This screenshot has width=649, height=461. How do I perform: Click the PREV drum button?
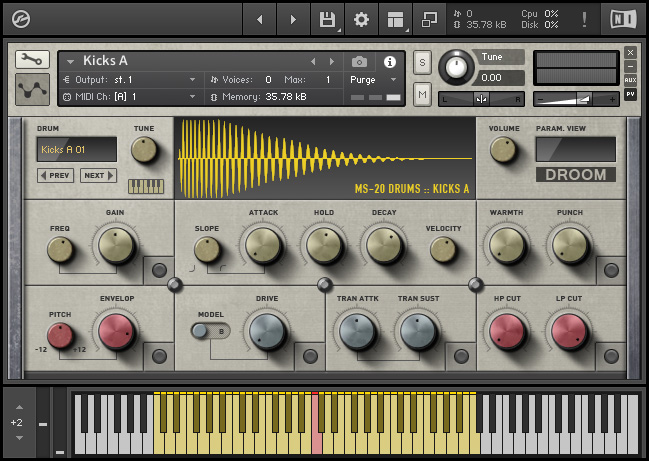pos(55,175)
